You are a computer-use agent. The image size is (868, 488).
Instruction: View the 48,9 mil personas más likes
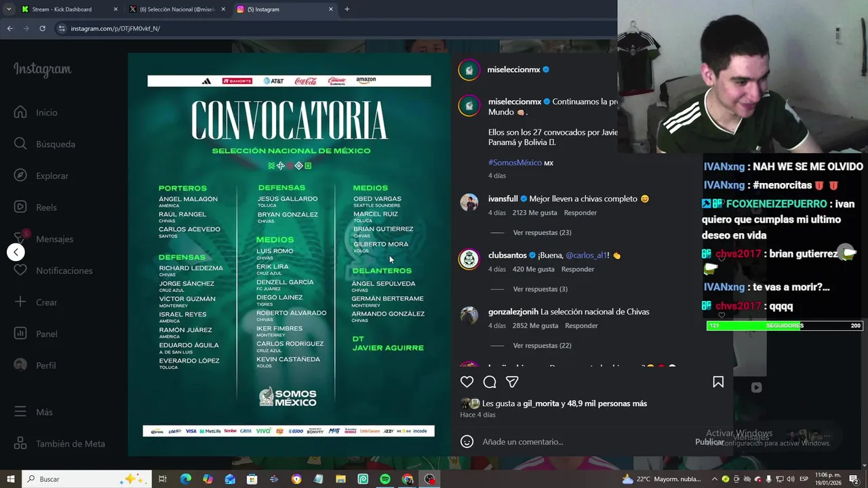click(x=607, y=404)
